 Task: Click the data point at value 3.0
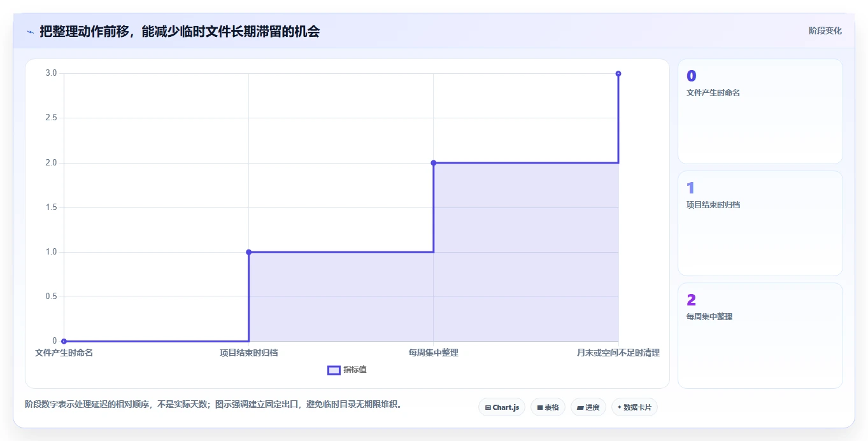618,73
